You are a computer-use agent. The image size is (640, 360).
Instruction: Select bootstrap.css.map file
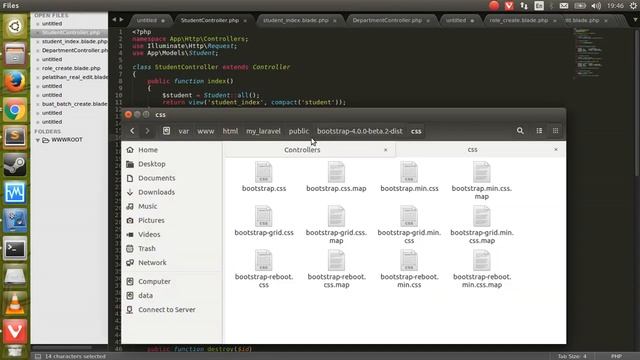[336, 177]
